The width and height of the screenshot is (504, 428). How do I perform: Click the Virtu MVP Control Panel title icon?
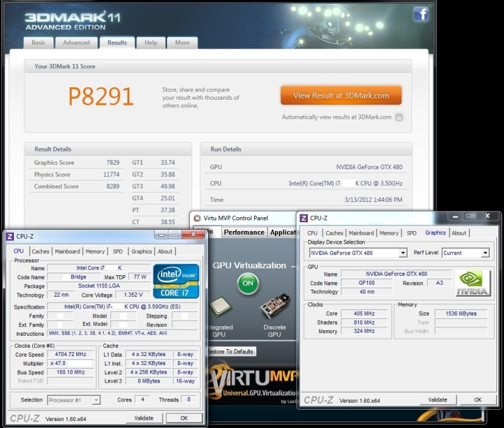click(197, 218)
